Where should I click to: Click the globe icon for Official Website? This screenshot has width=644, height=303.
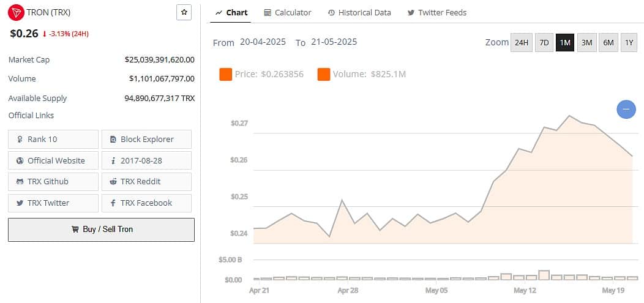20,161
